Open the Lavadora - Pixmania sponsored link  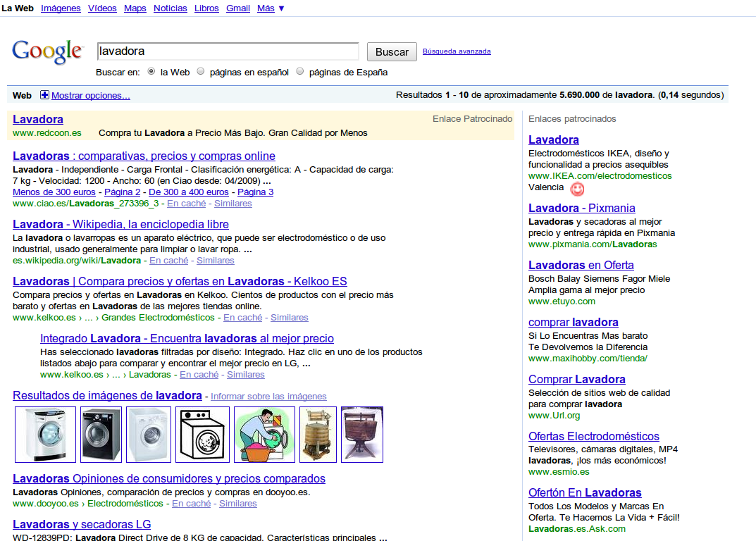[x=581, y=208]
